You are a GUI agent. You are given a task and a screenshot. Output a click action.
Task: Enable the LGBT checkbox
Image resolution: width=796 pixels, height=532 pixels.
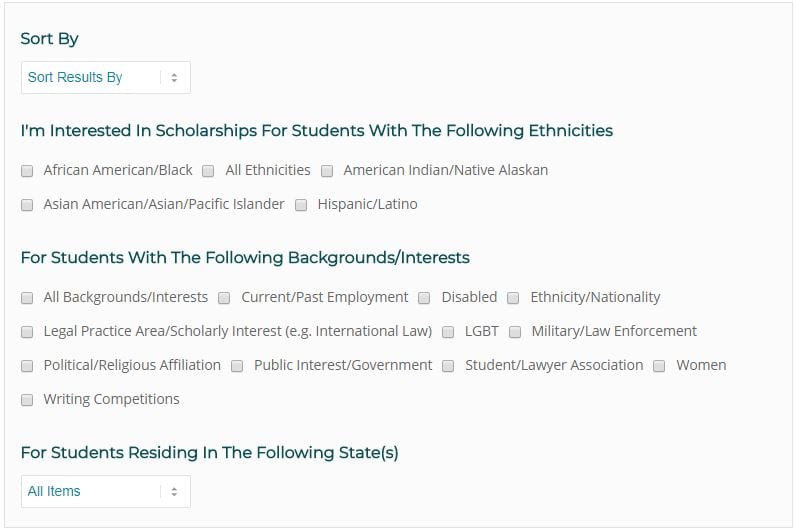pyautogui.click(x=448, y=332)
